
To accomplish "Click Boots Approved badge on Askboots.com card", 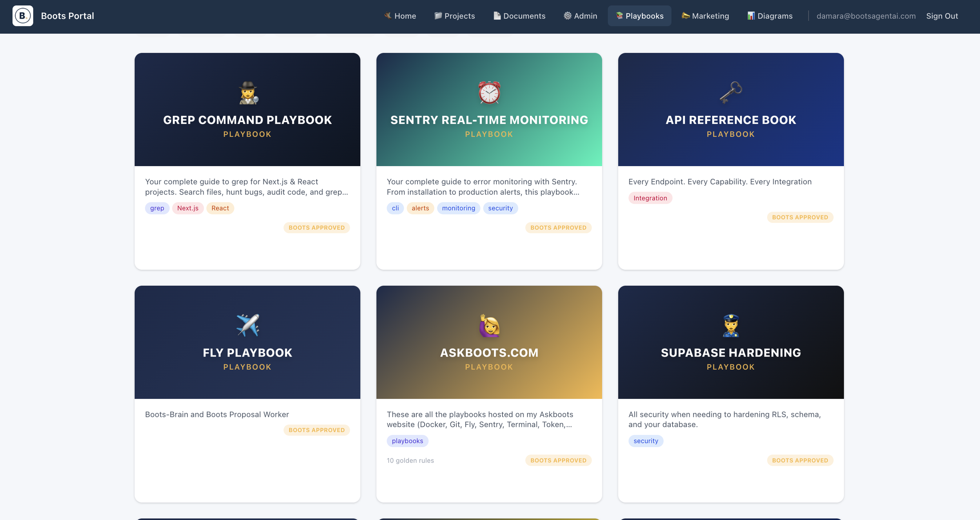I will [x=559, y=460].
